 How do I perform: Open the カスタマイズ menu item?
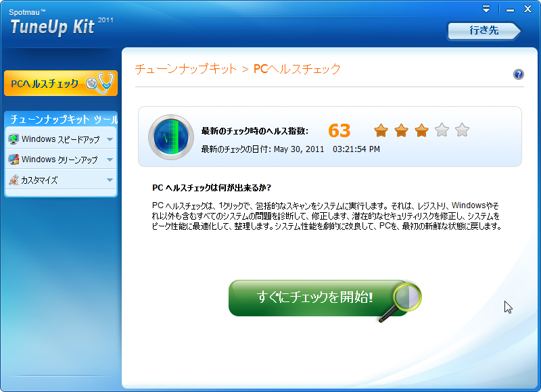(61, 180)
